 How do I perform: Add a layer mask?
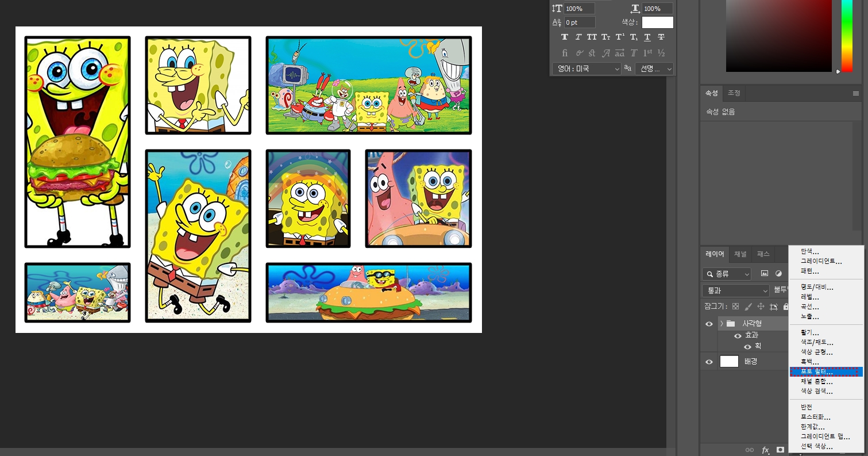(781, 450)
